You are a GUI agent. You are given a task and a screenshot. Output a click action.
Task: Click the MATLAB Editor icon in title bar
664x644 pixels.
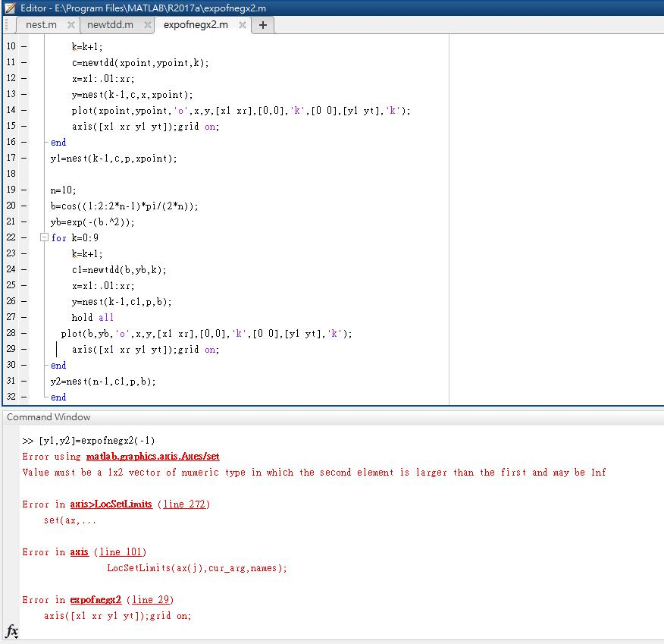(11, 10)
